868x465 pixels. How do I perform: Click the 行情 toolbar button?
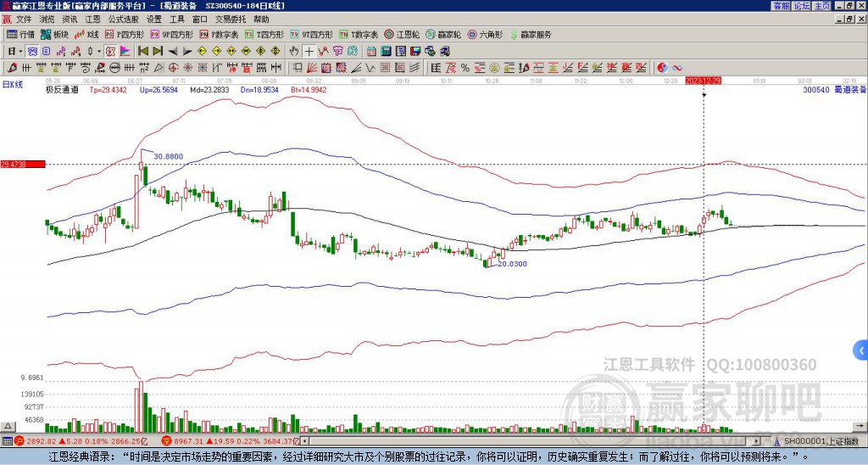pyautogui.click(x=20, y=34)
